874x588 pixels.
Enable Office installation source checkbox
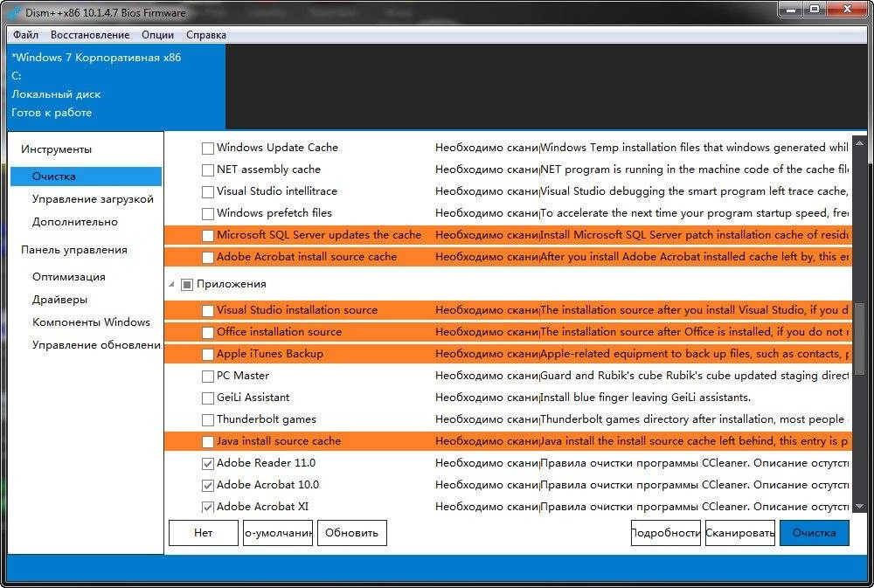tap(208, 333)
